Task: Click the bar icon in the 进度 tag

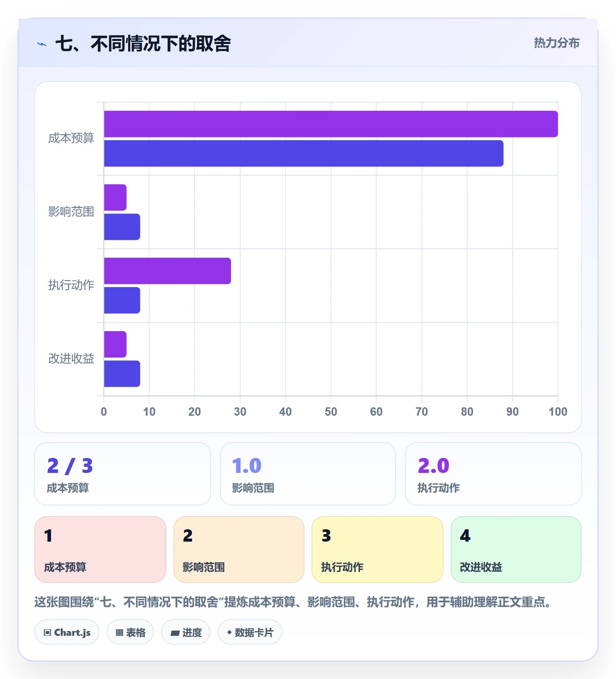Action: pos(175,633)
